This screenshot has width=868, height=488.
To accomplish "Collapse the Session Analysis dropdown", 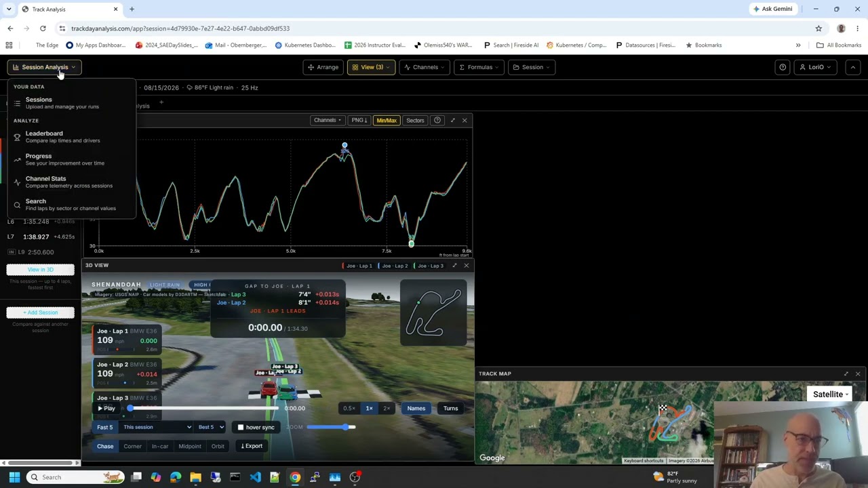I will pos(44,67).
